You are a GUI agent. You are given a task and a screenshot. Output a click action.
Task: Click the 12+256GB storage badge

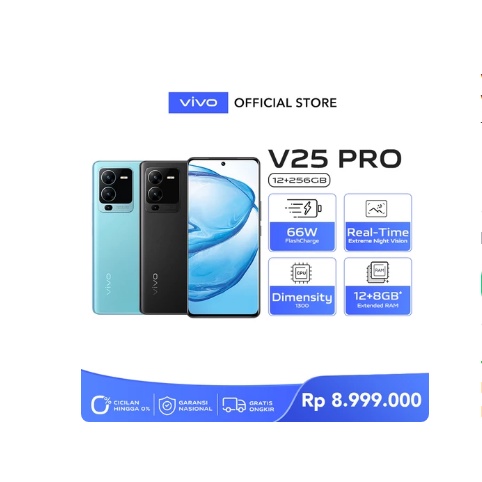click(299, 180)
